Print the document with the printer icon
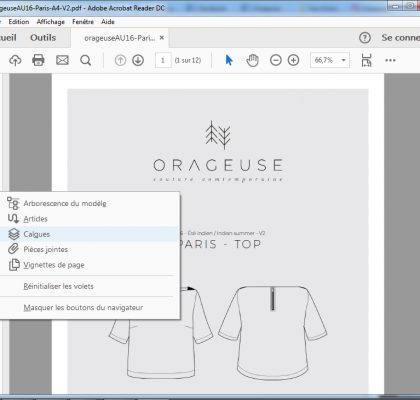Viewport: 420px width, 400px height. tap(38, 60)
